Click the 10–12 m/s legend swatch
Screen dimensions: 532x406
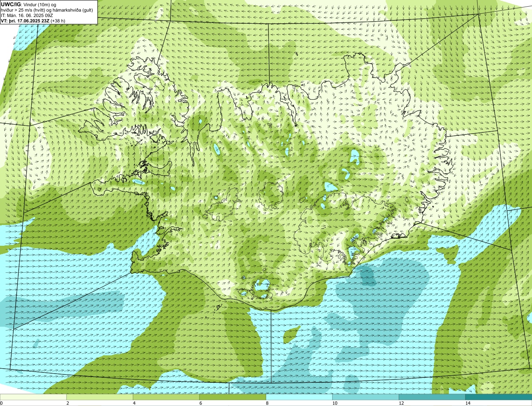pos(366,397)
